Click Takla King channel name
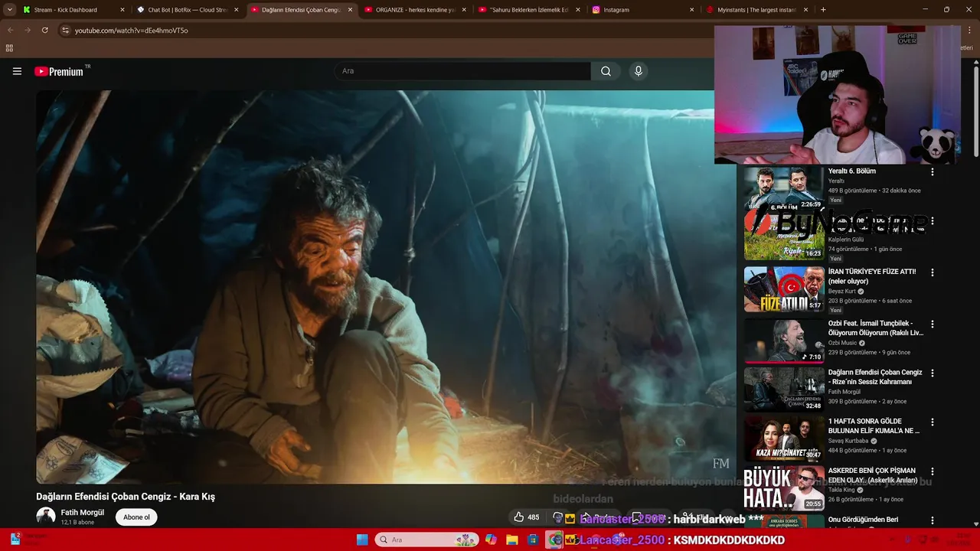Viewport: 980px width, 551px height. pos(841,490)
